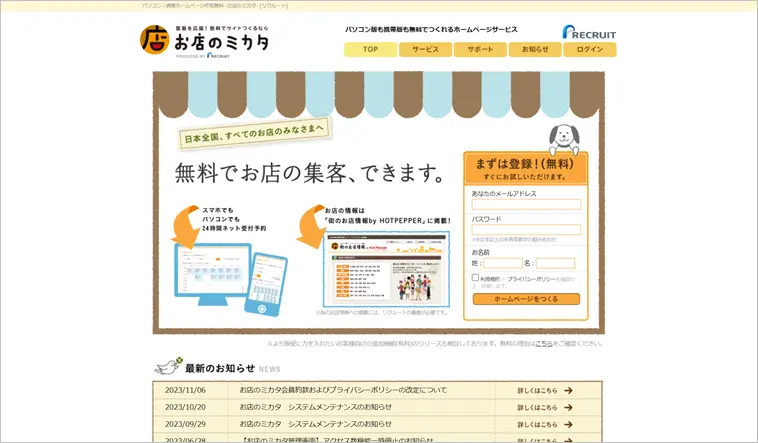
Task: Open the TOP navigation tab
Action: [x=370, y=49]
